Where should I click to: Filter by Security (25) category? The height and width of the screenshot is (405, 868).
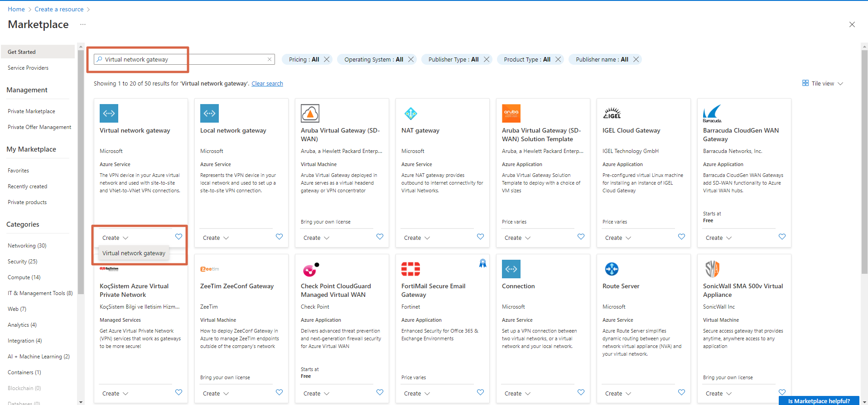click(x=23, y=262)
